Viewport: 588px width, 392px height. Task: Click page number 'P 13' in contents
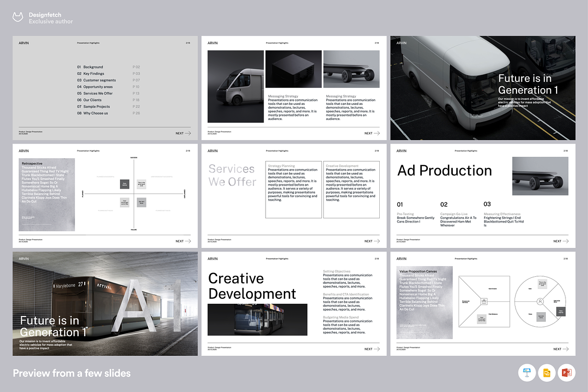coord(136,93)
